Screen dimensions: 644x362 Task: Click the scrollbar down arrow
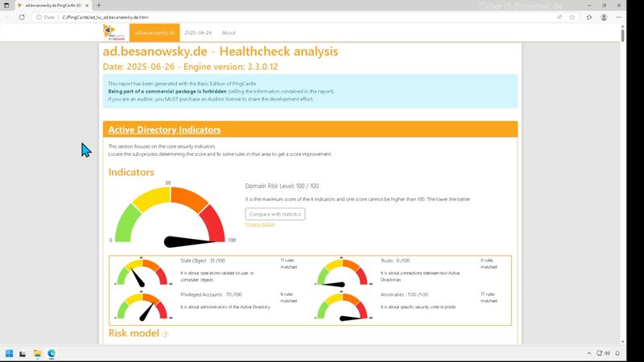(622, 341)
